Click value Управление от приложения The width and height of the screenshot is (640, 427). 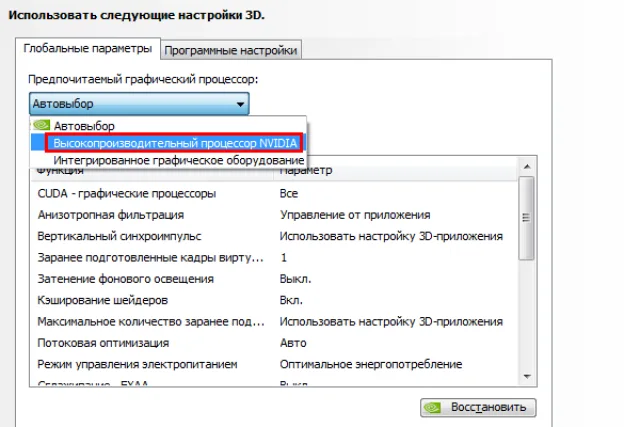point(355,215)
